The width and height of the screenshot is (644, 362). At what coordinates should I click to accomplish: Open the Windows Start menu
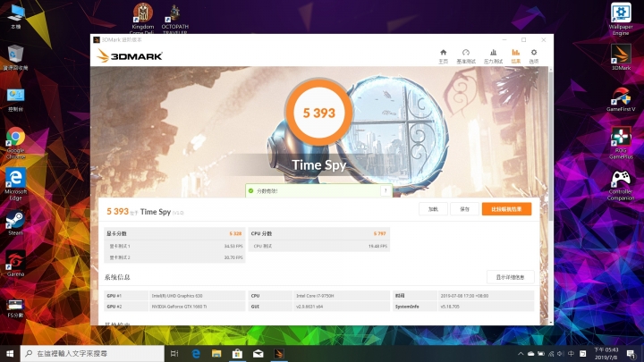coord(10,353)
